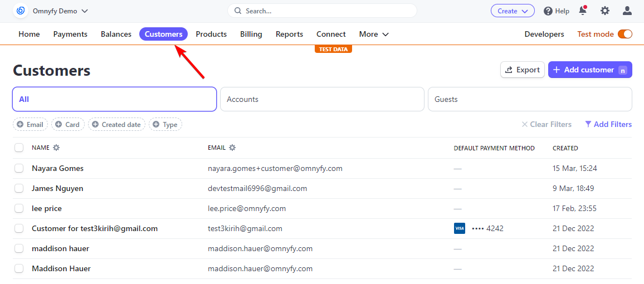The width and height of the screenshot is (644, 284).
Task: Add the Created date filter chip
Action: [116, 124]
